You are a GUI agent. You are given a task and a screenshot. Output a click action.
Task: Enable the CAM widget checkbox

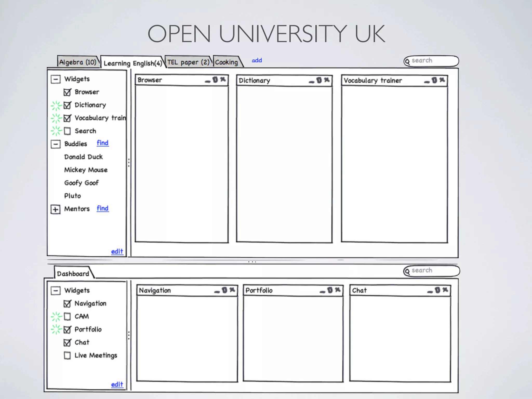[x=67, y=317]
